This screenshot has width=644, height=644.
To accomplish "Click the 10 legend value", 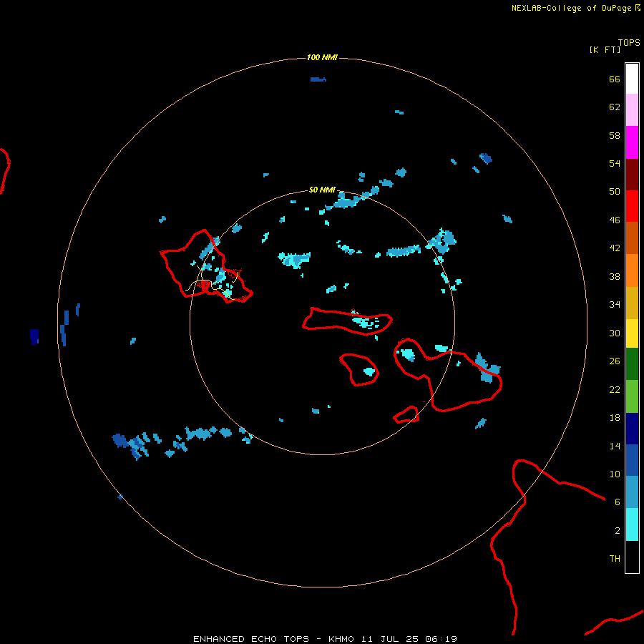I will click(615, 474).
